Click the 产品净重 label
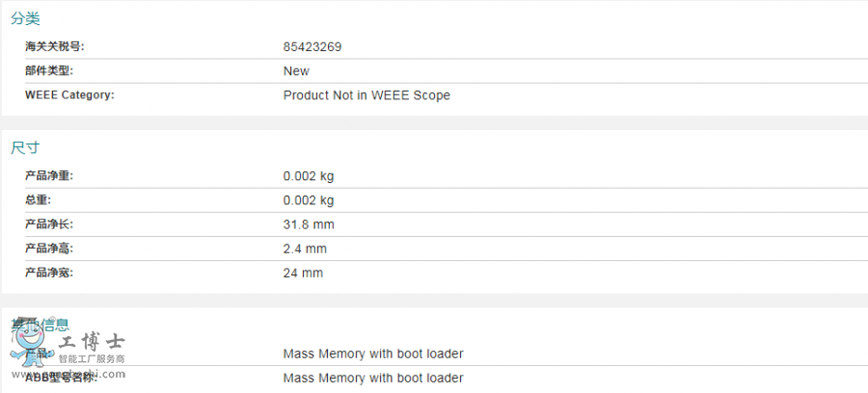Viewport: 868px width, 393px height. click(49, 175)
